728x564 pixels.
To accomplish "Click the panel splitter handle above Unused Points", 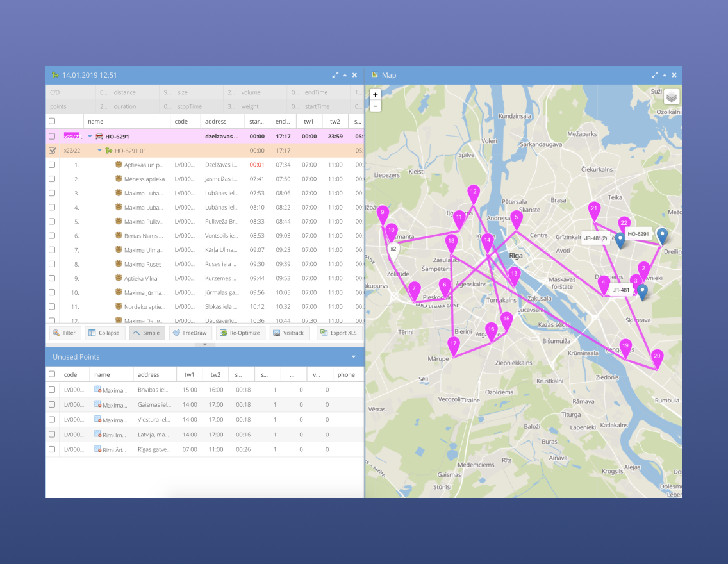I will coord(204,345).
